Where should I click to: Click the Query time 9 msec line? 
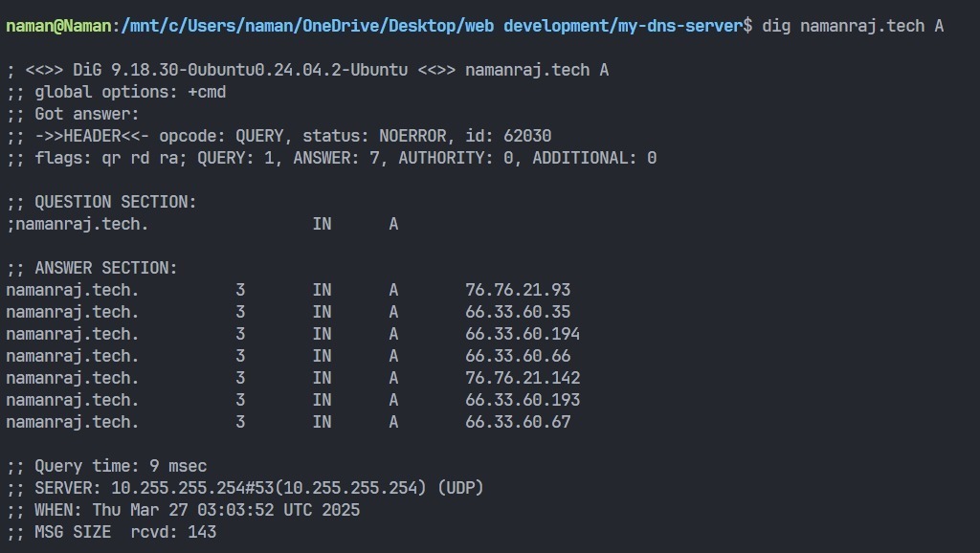(106, 466)
